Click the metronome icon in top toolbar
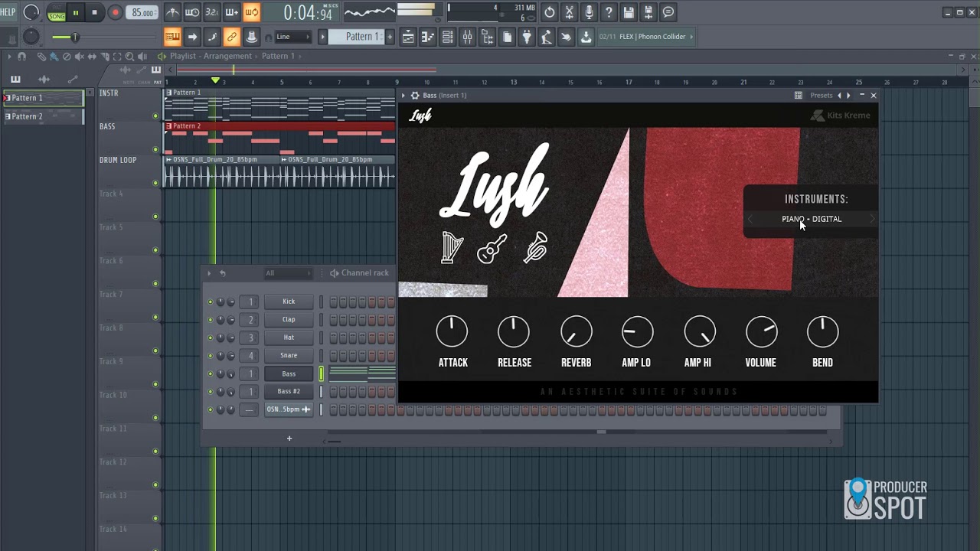Image resolution: width=980 pixels, height=551 pixels. pos(172,12)
